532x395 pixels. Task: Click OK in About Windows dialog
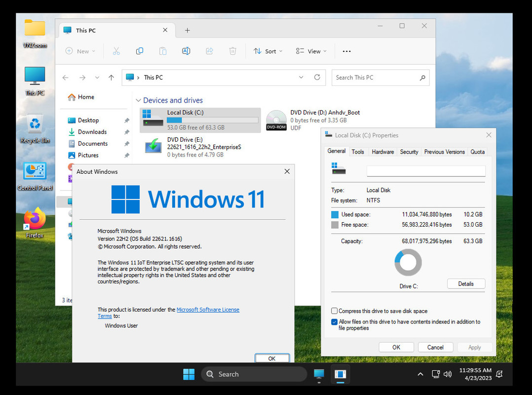click(x=272, y=358)
